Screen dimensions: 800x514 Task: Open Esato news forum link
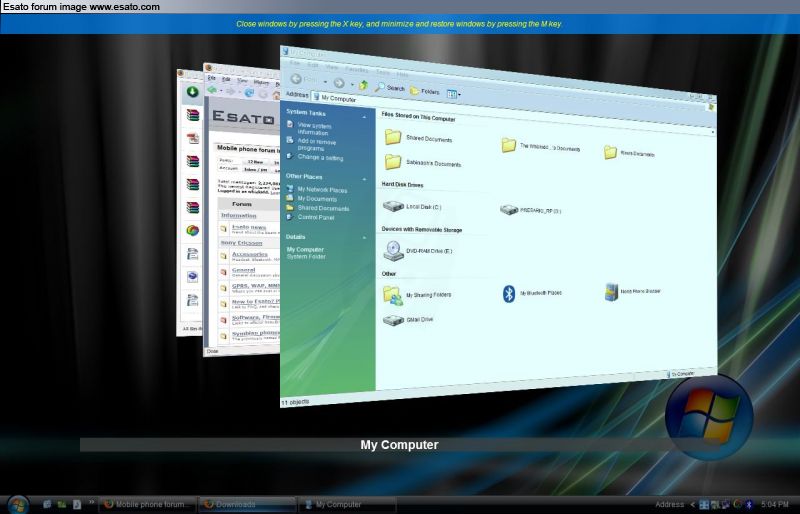(x=249, y=227)
